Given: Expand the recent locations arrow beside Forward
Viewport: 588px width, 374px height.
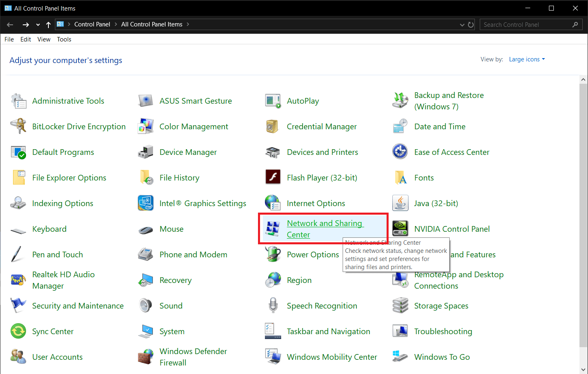Looking at the screenshot, I should pyautogui.click(x=38, y=25).
